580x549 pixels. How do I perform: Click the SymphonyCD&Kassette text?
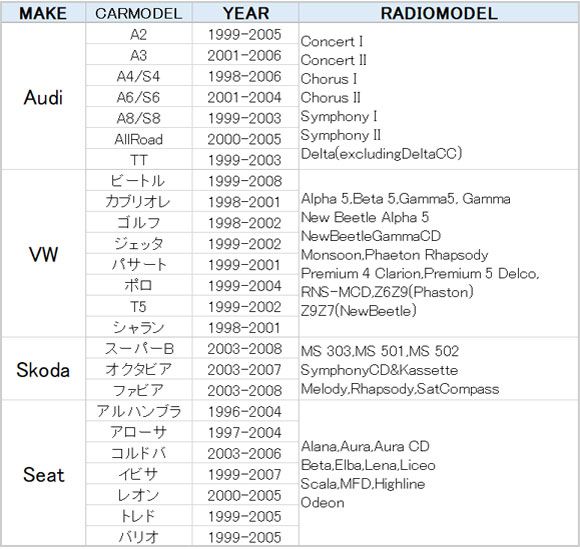coord(380,370)
